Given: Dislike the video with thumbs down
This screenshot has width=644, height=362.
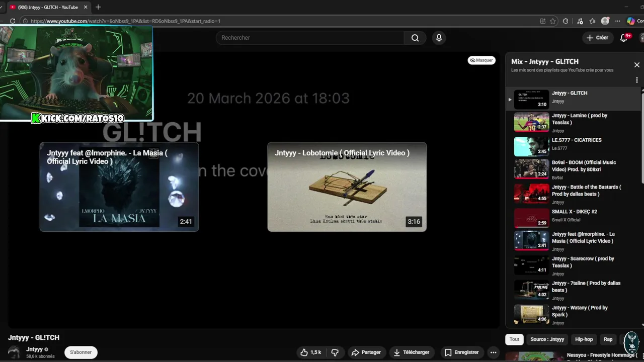Looking at the screenshot, I should 335,352.
